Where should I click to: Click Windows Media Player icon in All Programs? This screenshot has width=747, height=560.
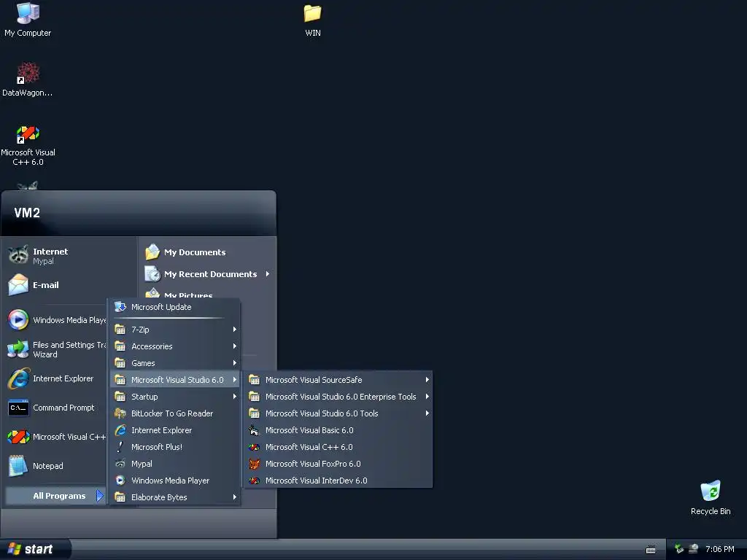120,481
